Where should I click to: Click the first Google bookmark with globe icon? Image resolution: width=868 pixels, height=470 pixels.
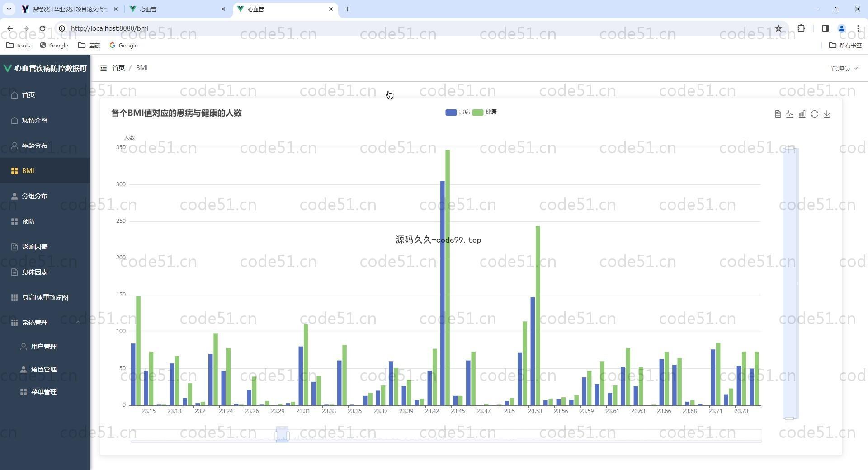point(54,45)
